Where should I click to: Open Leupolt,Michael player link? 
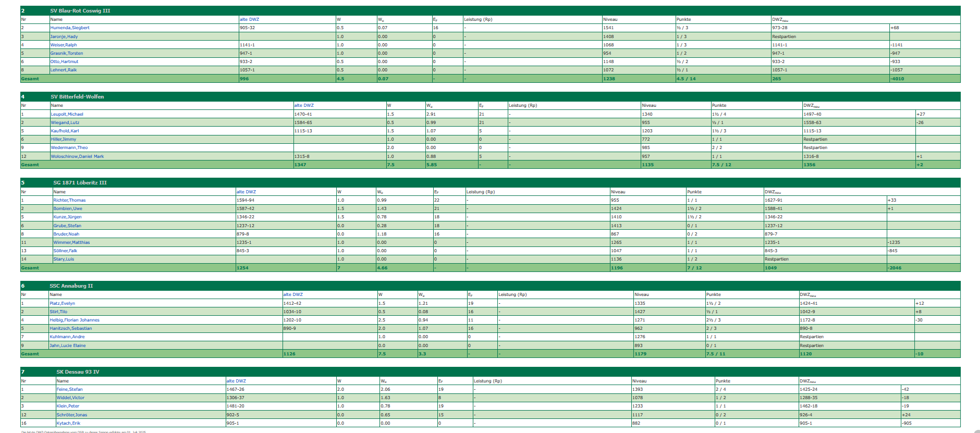coord(67,114)
